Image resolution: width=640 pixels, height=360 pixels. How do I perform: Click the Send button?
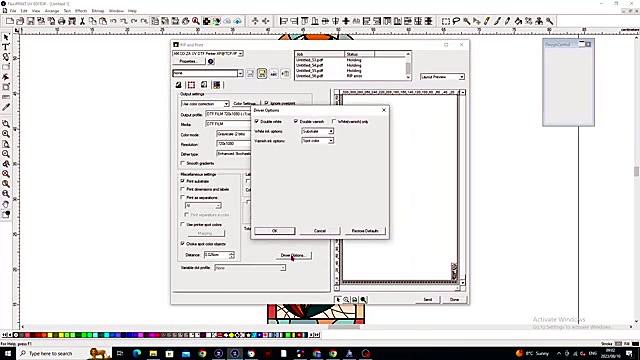[427, 299]
